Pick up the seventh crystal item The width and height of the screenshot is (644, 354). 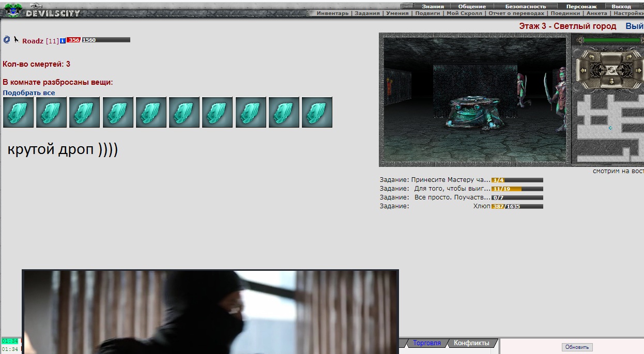pos(218,112)
